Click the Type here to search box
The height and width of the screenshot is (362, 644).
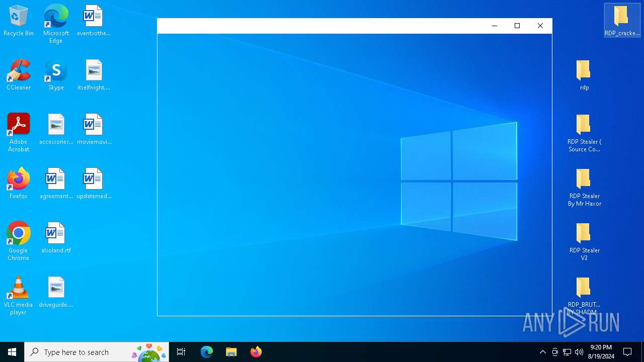(x=97, y=352)
